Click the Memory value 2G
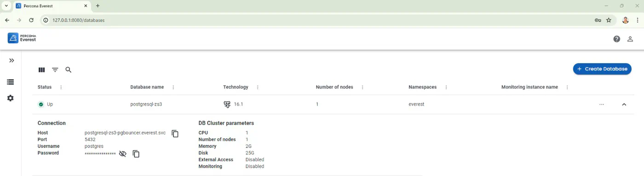 (249, 146)
